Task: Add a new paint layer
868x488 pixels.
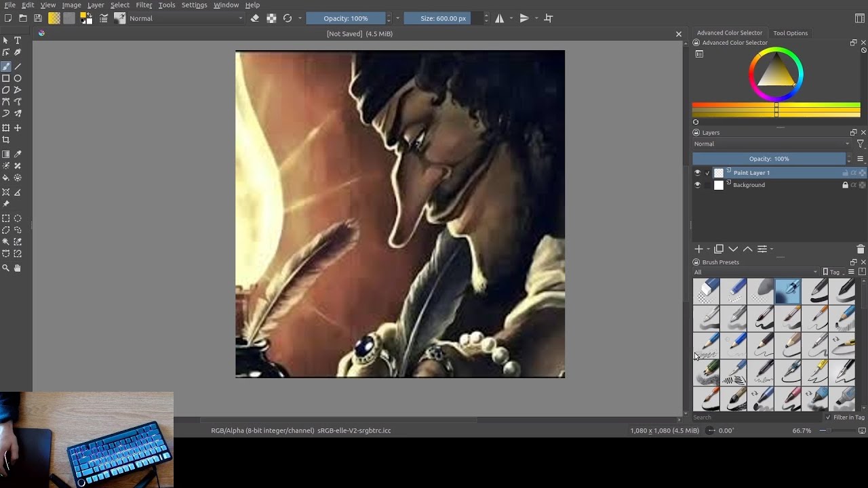Action: 698,249
